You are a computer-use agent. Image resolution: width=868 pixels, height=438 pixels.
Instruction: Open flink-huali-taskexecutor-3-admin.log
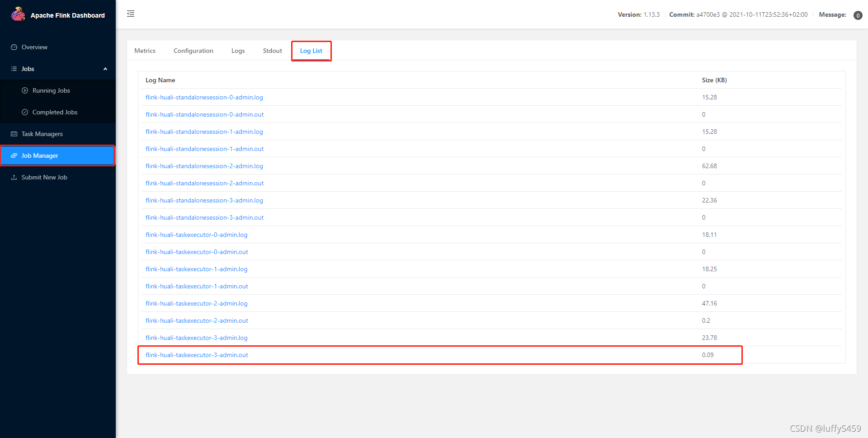(x=197, y=338)
